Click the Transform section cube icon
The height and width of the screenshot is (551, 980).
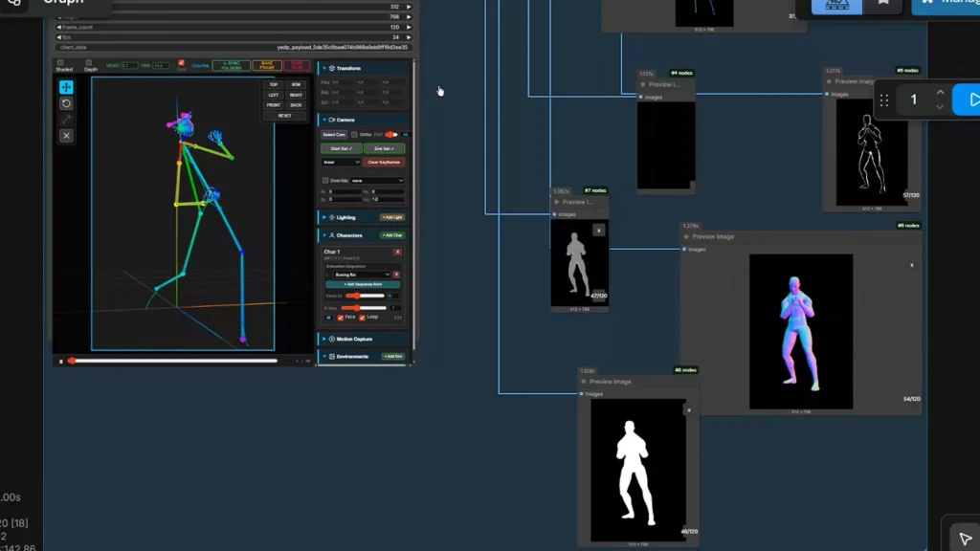(332, 68)
